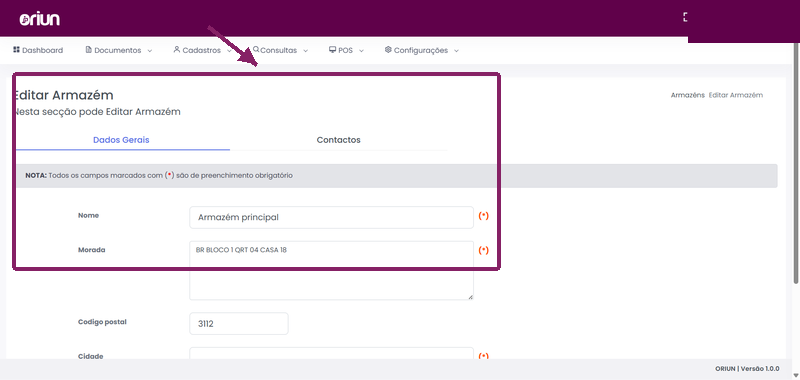Viewport: 800px width, 380px height.
Task: Expand the Consultas menu chevron
Action: (306, 51)
